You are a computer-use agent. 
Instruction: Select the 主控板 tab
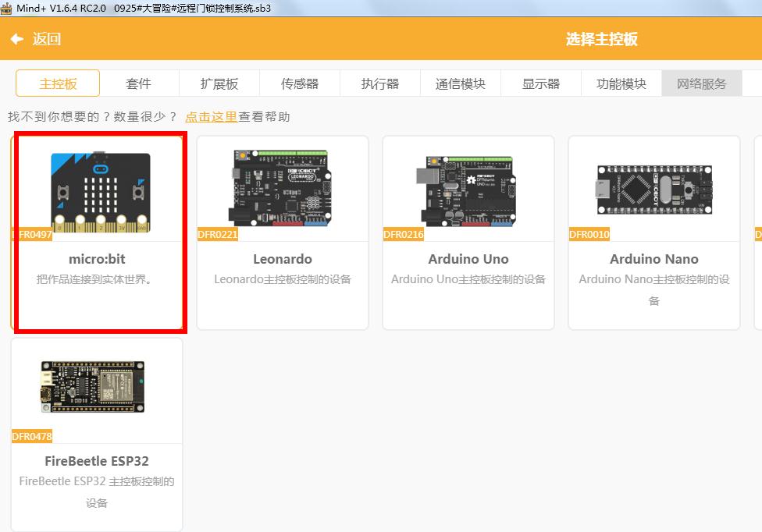pos(58,83)
